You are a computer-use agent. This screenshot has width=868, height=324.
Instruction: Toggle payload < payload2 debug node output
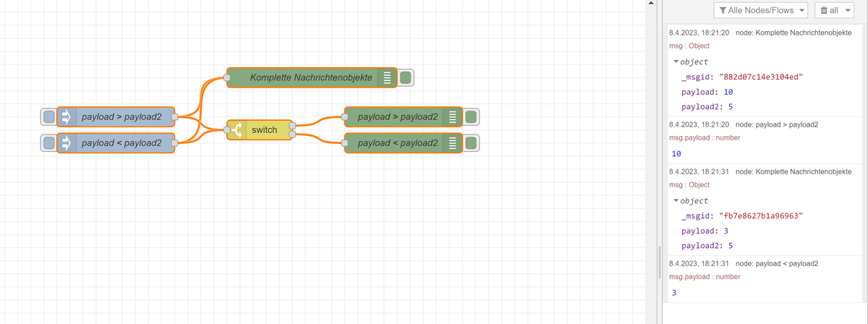tap(471, 143)
